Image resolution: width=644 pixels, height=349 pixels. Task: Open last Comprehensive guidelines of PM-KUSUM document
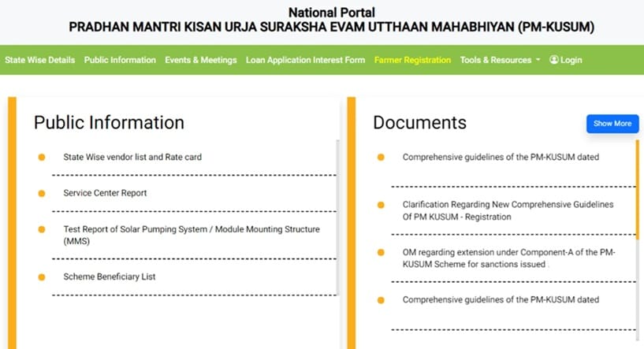pyautogui.click(x=501, y=299)
